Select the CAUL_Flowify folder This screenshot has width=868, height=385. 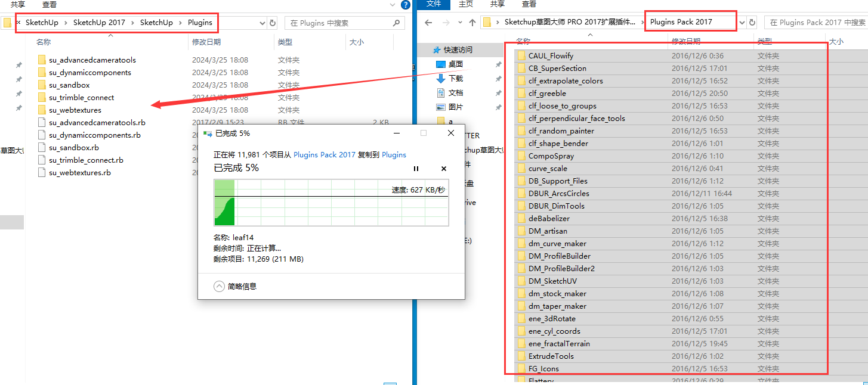coord(551,56)
